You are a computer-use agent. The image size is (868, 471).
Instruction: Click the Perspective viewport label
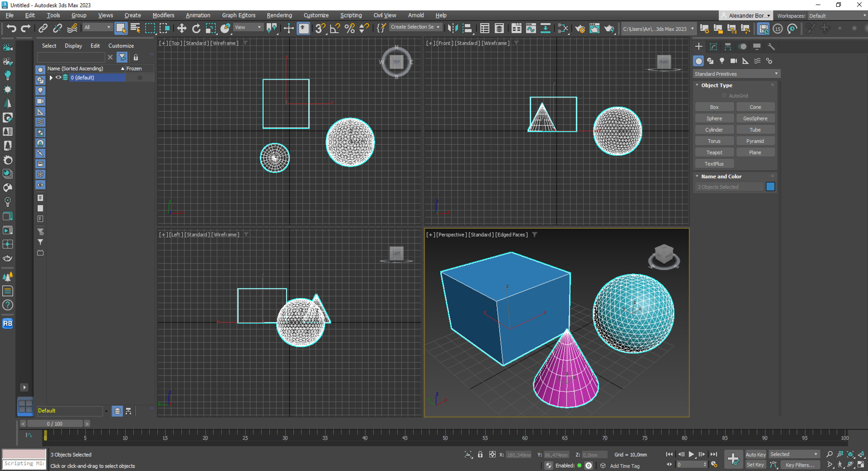point(451,234)
